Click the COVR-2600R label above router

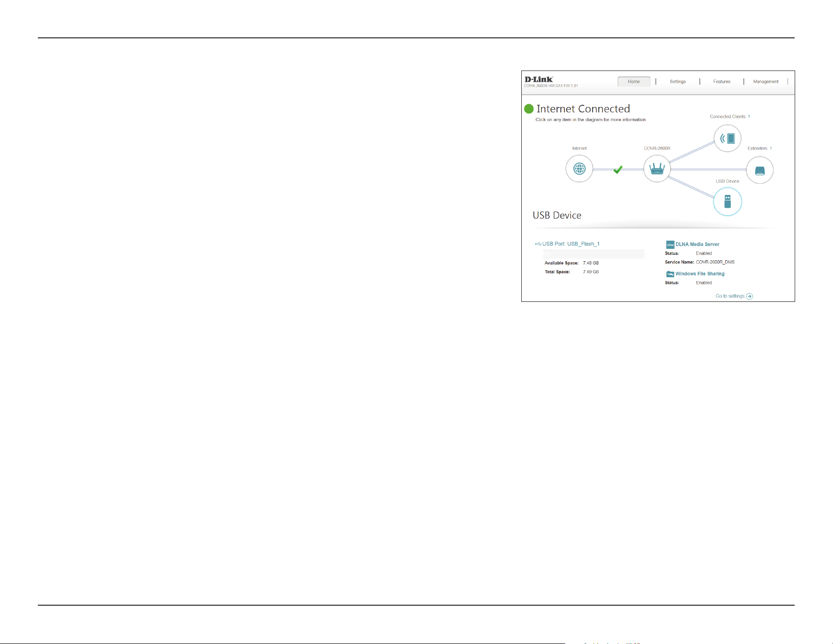pyautogui.click(x=657, y=149)
